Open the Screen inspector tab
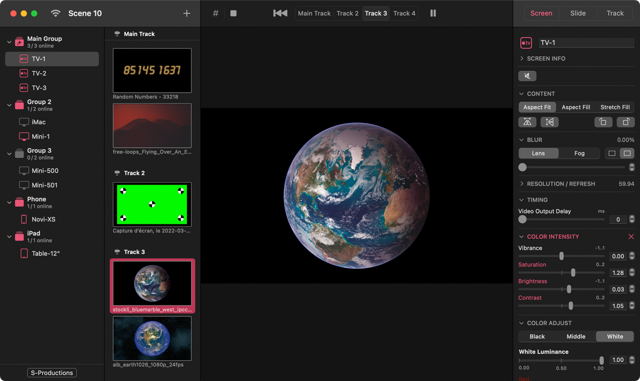The image size is (640, 381). (x=541, y=13)
